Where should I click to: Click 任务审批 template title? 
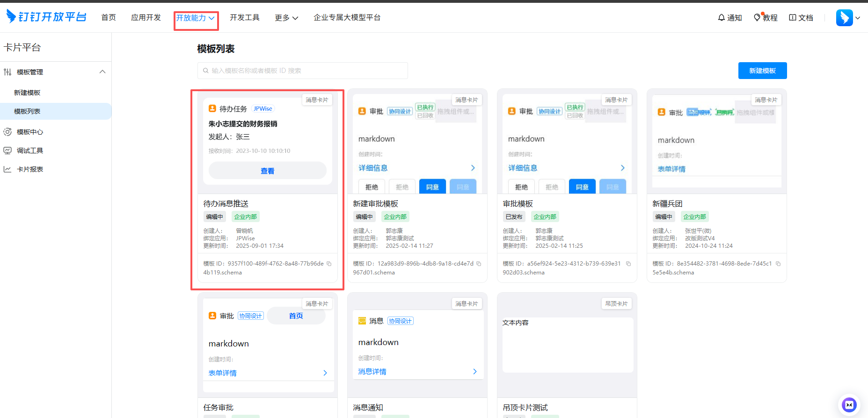point(219,407)
